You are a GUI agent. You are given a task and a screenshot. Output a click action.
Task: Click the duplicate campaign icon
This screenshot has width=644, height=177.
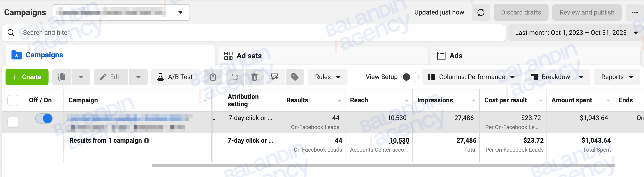point(61,77)
